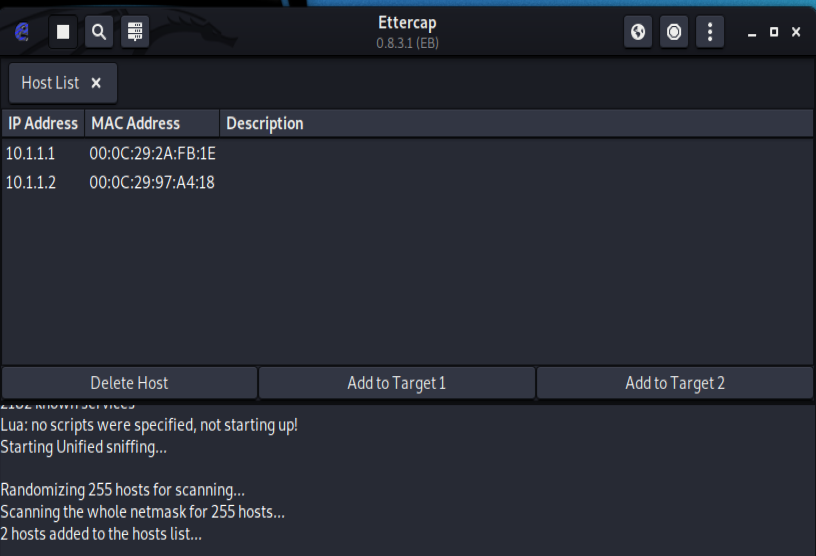Sort hosts by IP Address column
The width and height of the screenshot is (816, 556).
point(43,123)
